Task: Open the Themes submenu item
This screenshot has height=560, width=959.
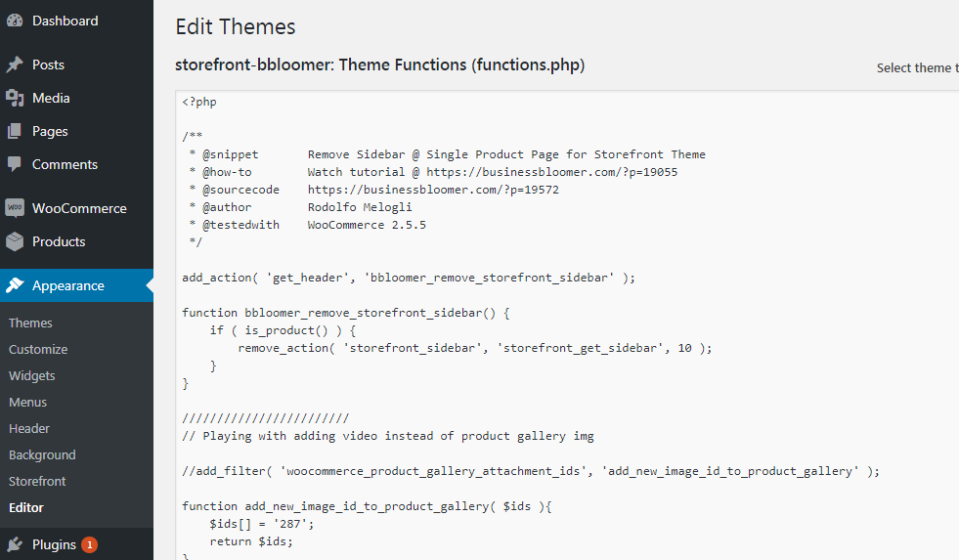Action: (x=30, y=323)
